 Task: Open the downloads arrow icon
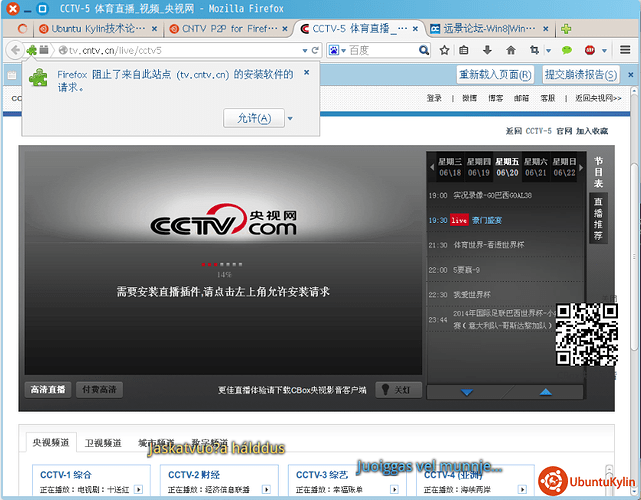click(x=487, y=50)
